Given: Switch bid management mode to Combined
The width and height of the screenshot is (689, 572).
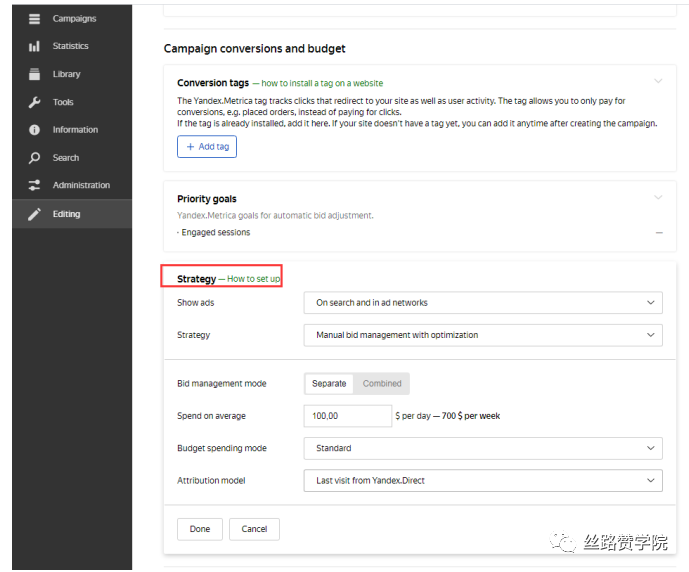Looking at the screenshot, I should pyautogui.click(x=382, y=383).
